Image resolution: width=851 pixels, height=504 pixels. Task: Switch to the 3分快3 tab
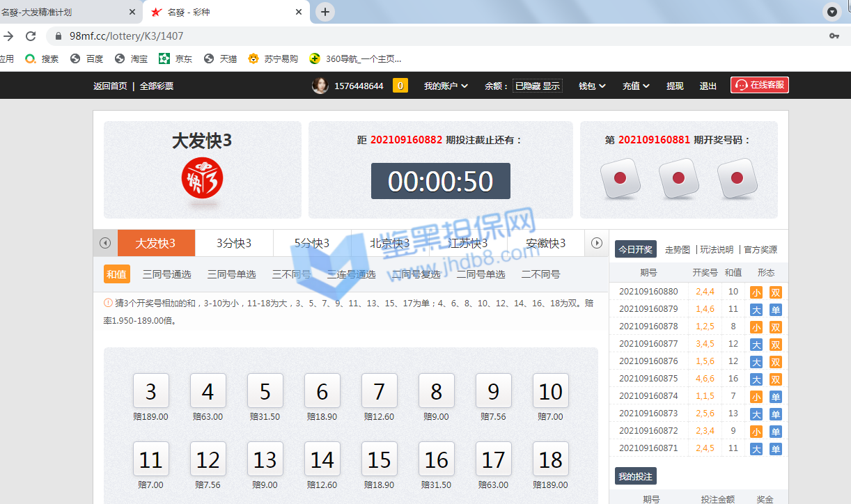(234, 243)
